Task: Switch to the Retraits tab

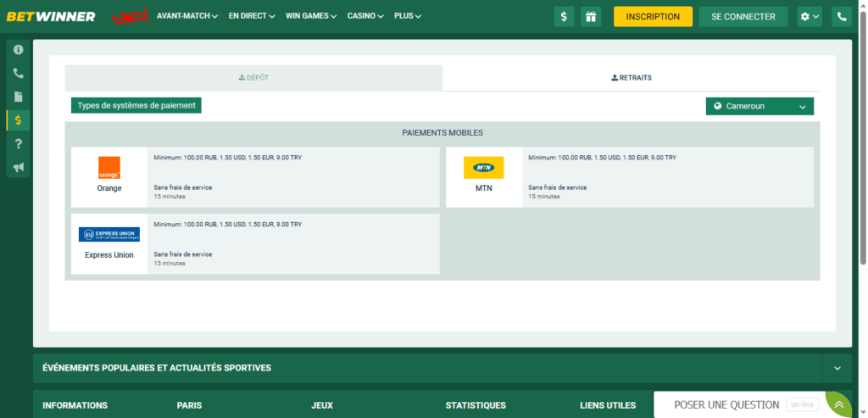Action: (x=631, y=78)
